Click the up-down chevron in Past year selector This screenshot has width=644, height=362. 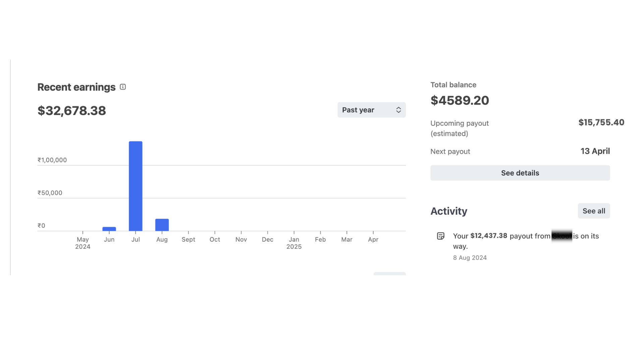click(398, 110)
